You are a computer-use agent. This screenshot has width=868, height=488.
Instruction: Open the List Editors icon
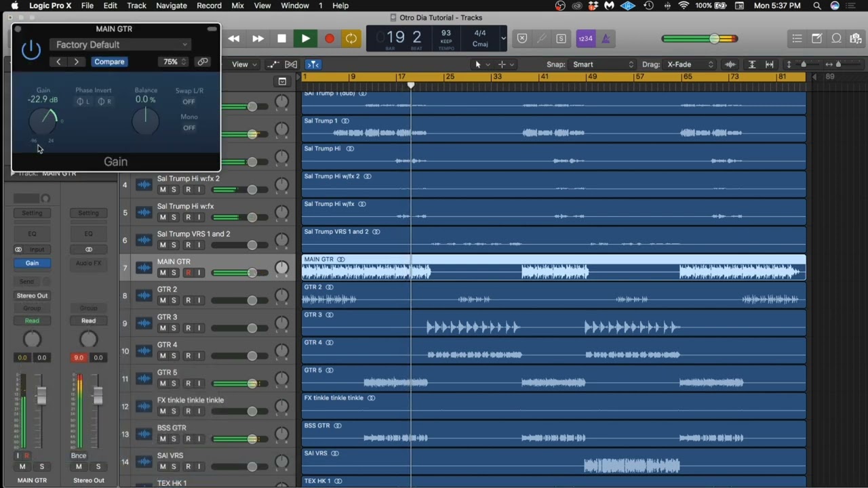tap(797, 39)
